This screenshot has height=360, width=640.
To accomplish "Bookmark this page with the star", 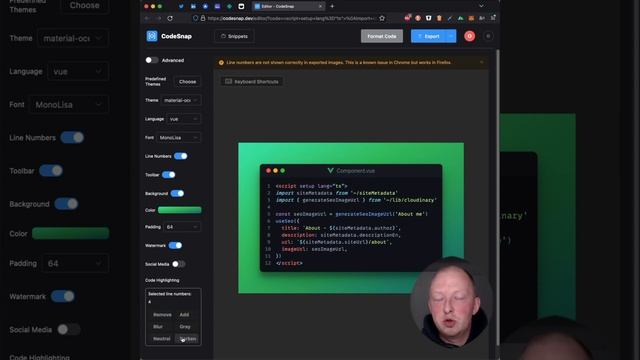I will point(382,18).
